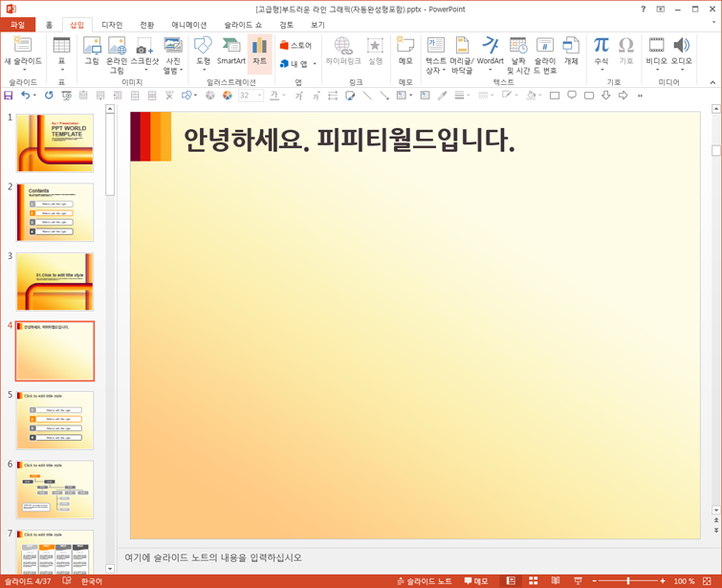This screenshot has height=588, width=722.
Task: Switch to Reading view
Action: click(556, 581)
